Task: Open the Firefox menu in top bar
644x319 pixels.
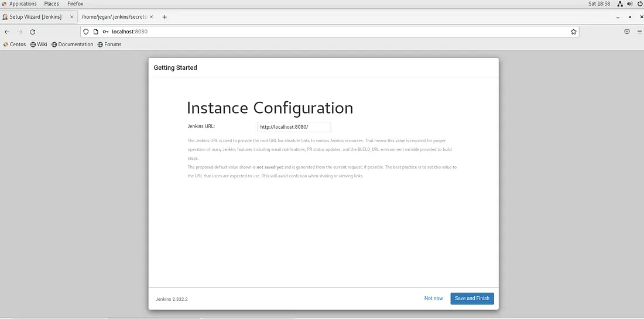Action: point(75,4)
